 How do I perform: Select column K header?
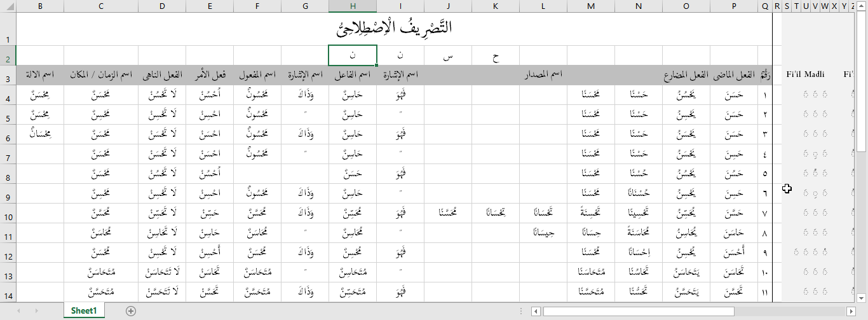(x=496, y=6)
